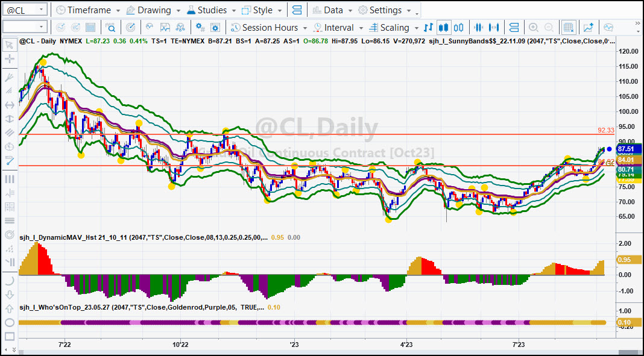Click the add chart analysis icon
The width and height of the screenshot is (644, 356).
[x=589, y=28]
